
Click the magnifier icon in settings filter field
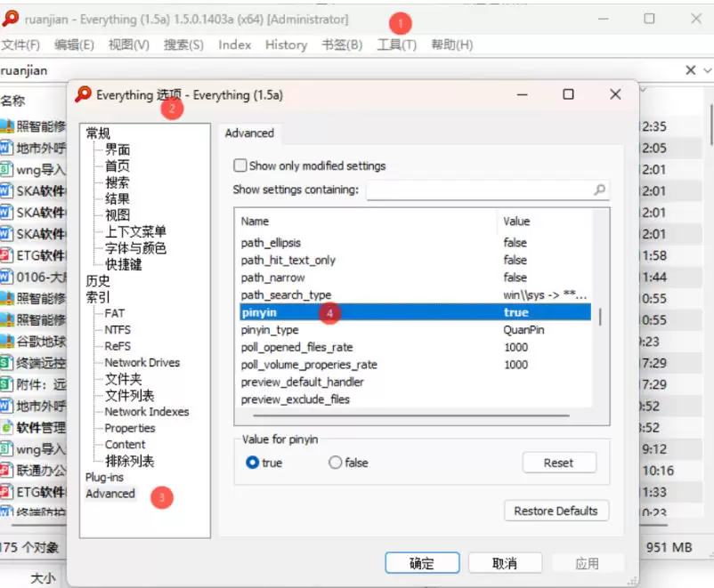(600, 189)
